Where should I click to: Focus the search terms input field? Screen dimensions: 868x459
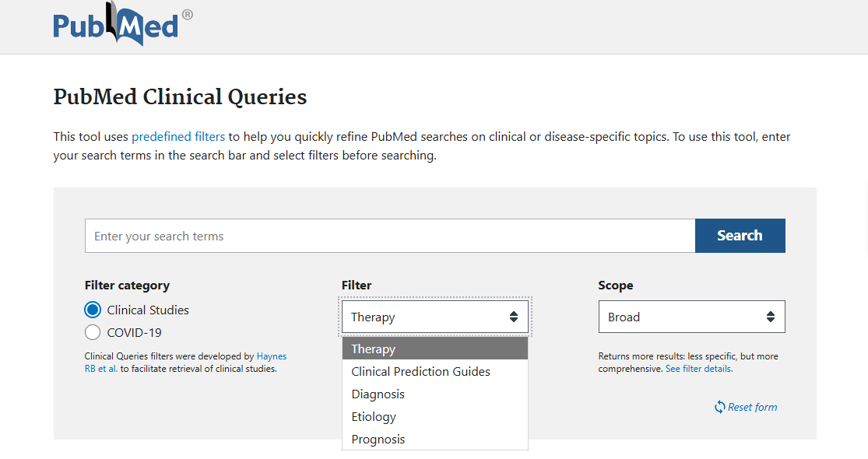(389, 236)
